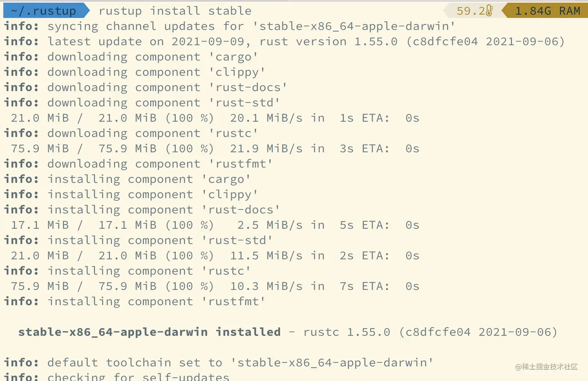Click the thermometer icon beside 59.2
The image size is (588, 381).
[489, 11]
